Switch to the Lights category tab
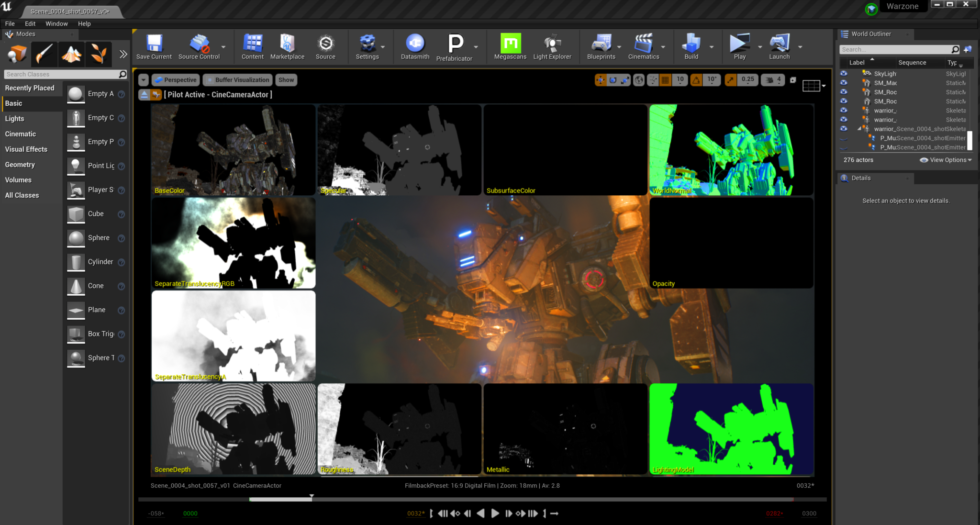This screenshot has width=980, height=525. click(x=14, y=118)
